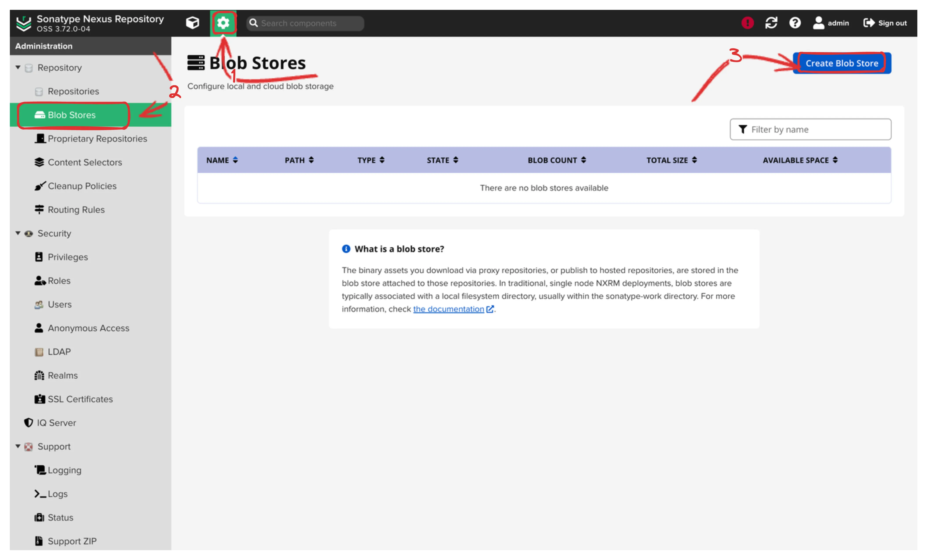Collapse the Support tree section

click(x=18, y=446)
